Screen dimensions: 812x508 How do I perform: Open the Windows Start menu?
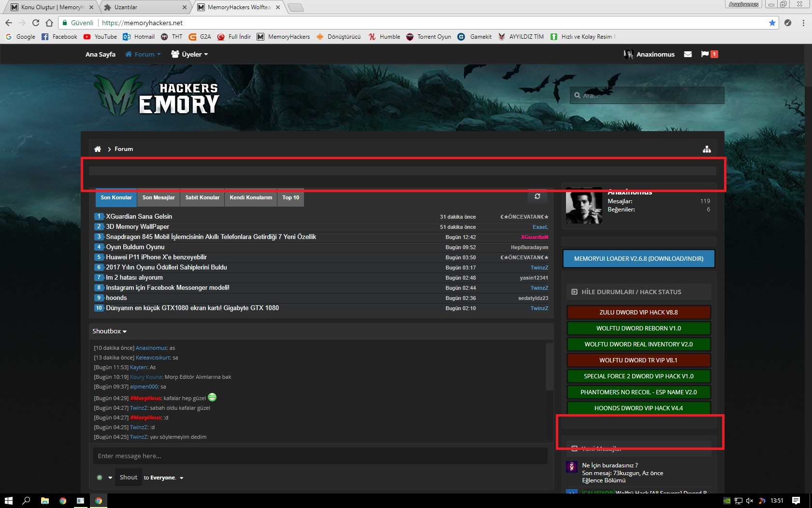pyautogui.click(x=8, y=501)
